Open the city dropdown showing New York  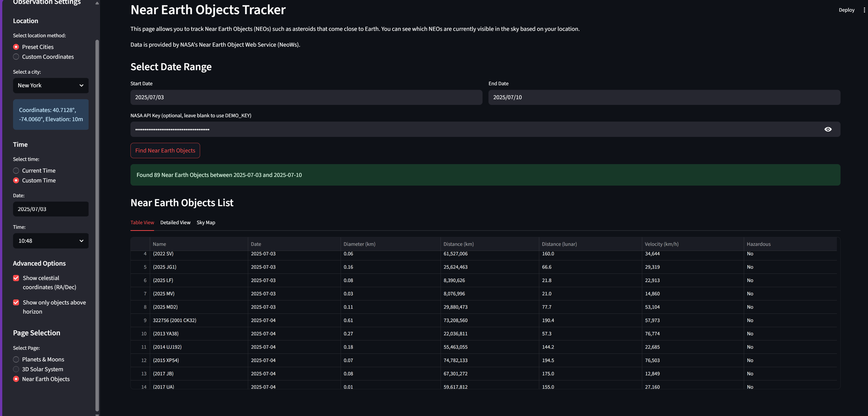(51, 85)
